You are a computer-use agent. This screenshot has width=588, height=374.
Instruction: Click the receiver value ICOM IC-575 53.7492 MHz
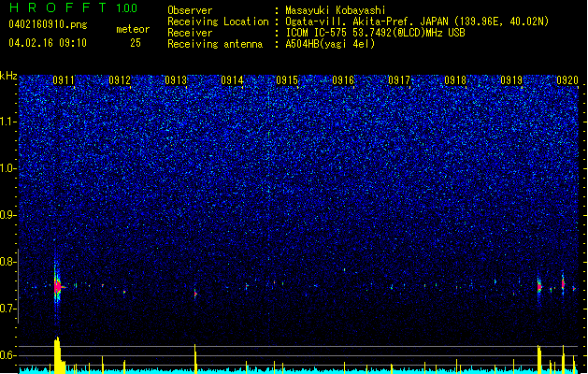(x=375, y=33)
